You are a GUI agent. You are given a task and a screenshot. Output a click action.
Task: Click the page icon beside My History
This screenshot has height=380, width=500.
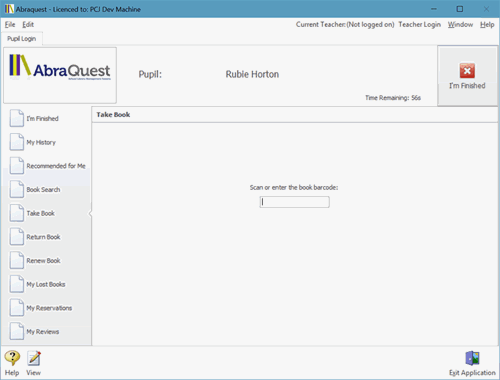pyautogui.click(x=17, y=142)
